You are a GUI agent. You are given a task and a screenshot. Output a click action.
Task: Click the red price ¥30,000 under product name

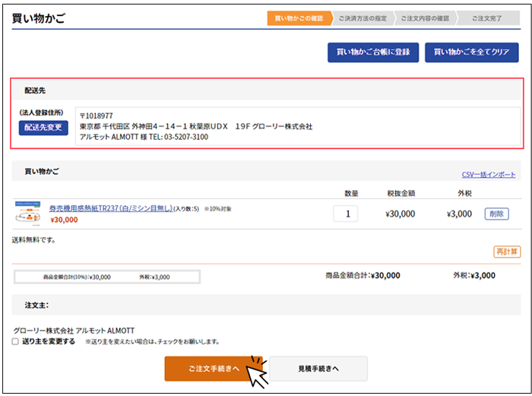(64, 220)
